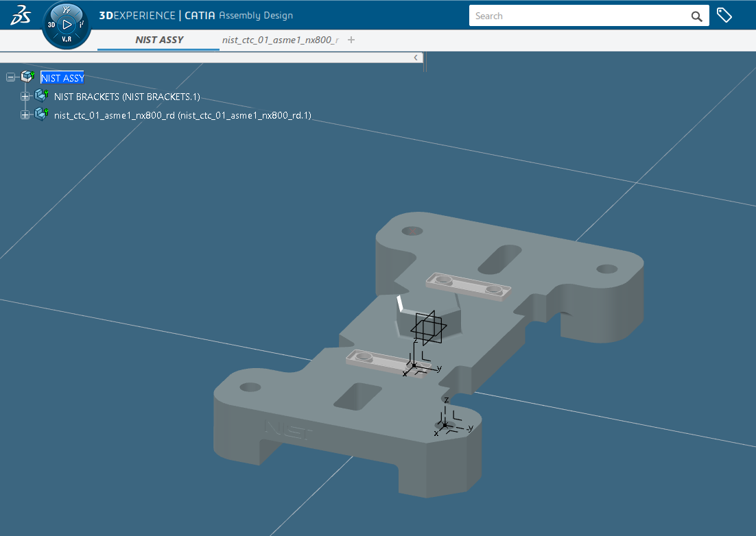756x536 pixels.
Task: Collapse the NIST ASSY tree root node
Action: click(10, 77)
